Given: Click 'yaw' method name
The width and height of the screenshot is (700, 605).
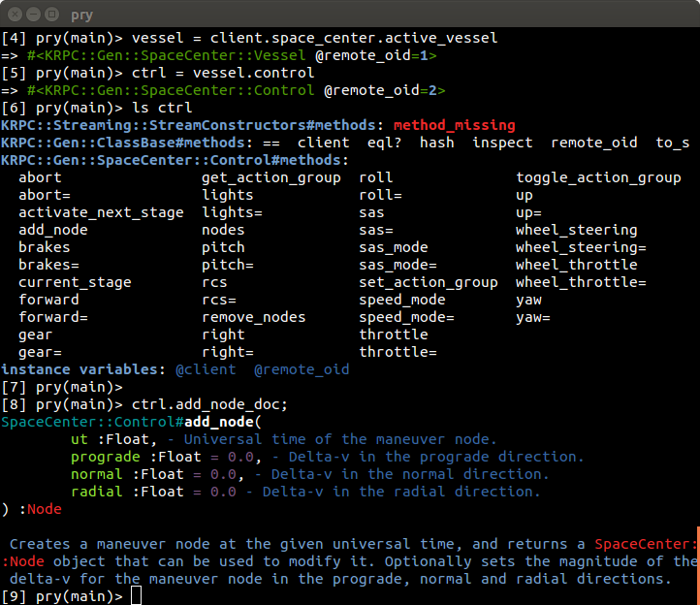Looking at the screenshot, I should (x=529, y=300).
